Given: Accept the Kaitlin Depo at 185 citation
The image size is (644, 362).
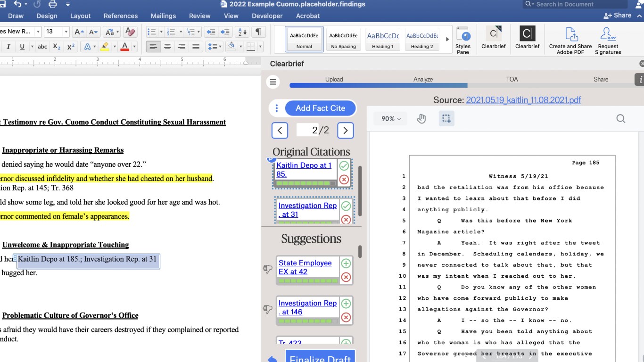Looking at the screenshot, I should (344, 166).
